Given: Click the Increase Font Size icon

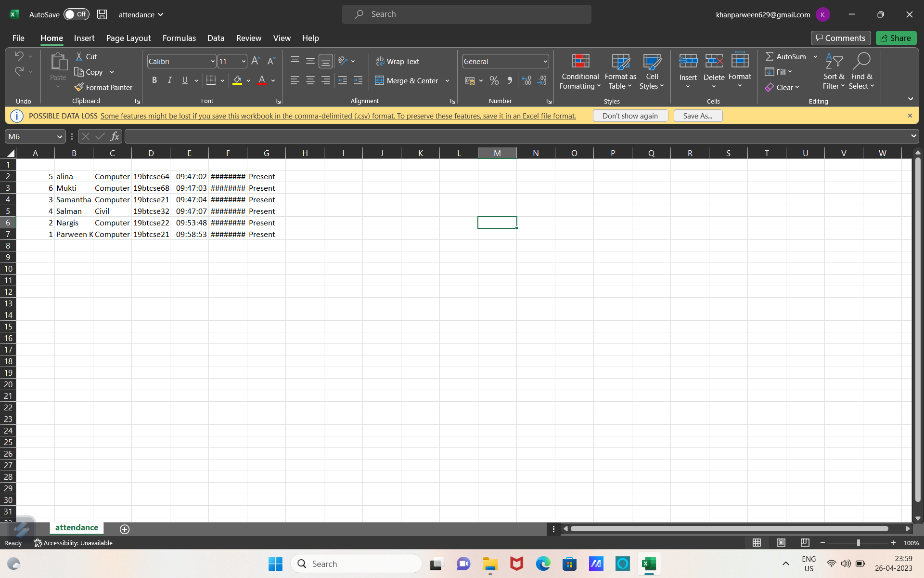Looking at the screenshot, I should pos(256,61).
